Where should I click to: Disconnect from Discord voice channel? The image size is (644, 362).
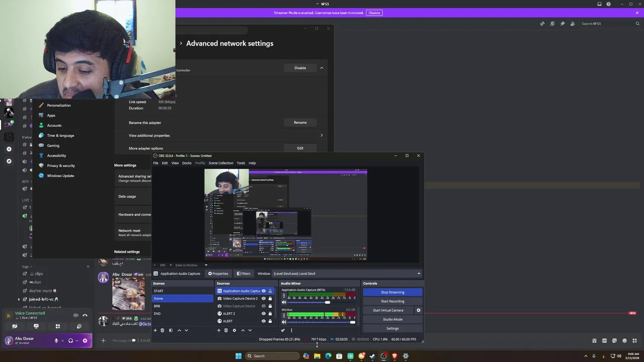click(85, 315)
